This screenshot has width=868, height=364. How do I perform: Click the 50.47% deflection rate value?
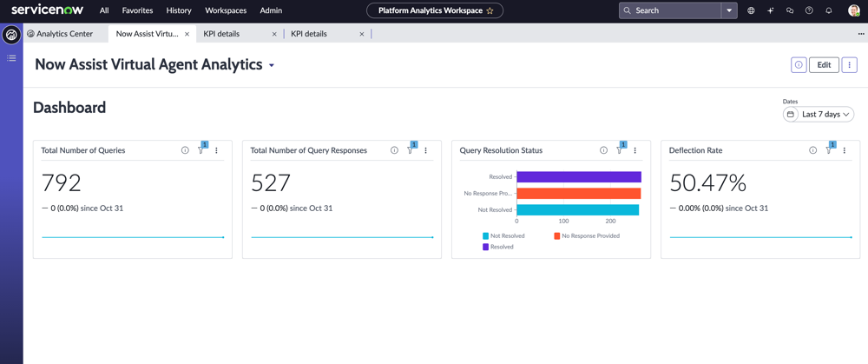click(x=708, y=183)
